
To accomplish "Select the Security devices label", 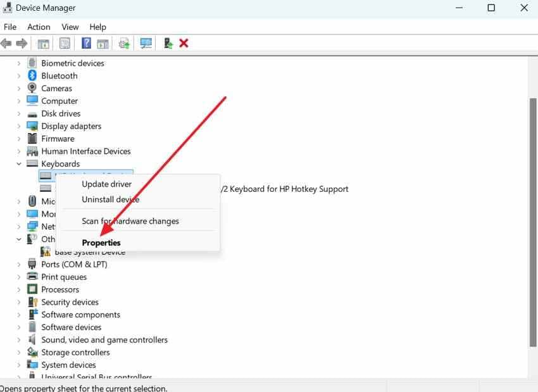I will point(70,302).
